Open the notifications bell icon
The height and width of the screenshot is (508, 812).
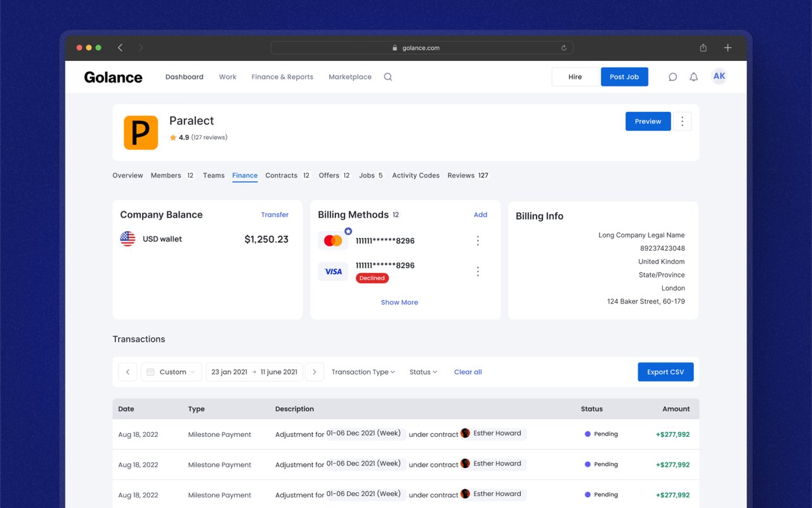[693, 77]
